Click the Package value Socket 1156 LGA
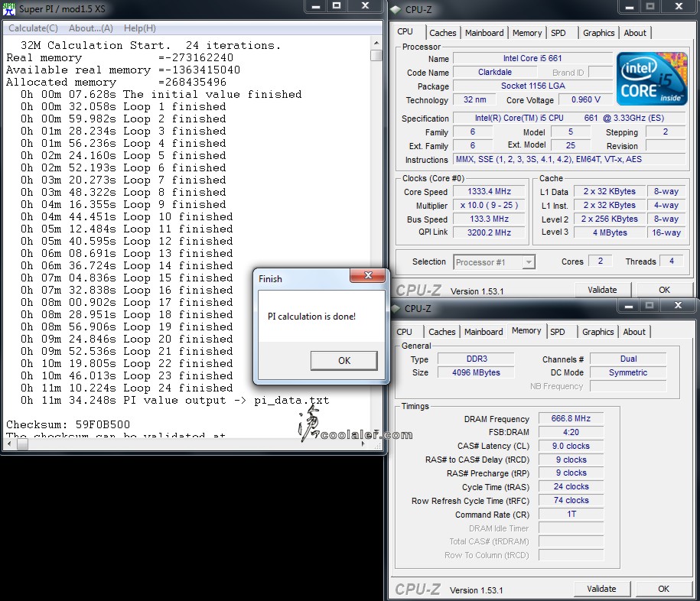This screenshot has height=601, width=700. 532,86
